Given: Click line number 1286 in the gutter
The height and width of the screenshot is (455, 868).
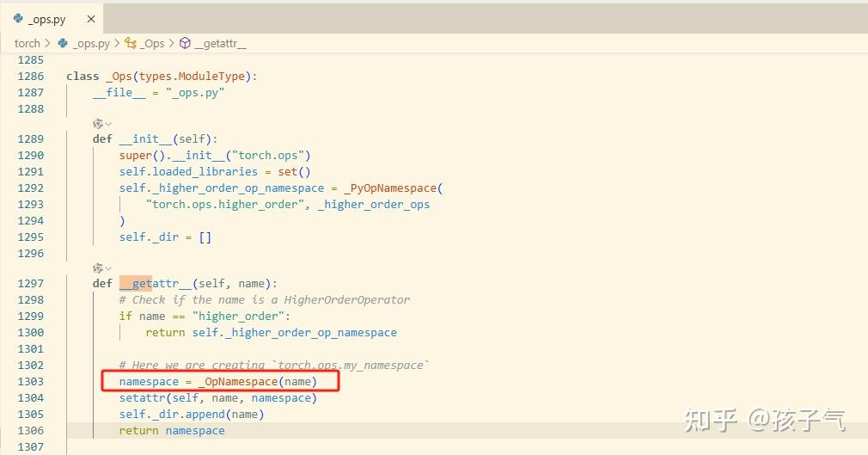Looking at the screenshot, I should (x=30, y=76).
